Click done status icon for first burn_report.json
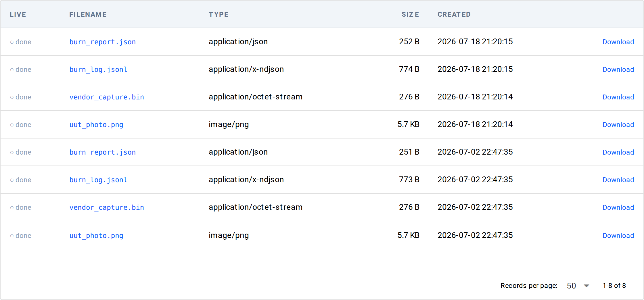The width and height of the screenshot is (644, 300). tap(12, 42)
